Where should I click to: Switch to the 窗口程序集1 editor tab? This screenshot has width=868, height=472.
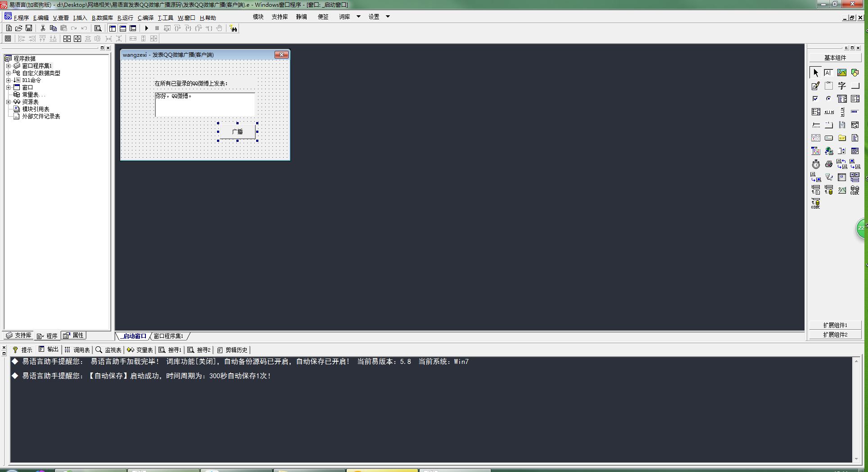tap(168, 336)
